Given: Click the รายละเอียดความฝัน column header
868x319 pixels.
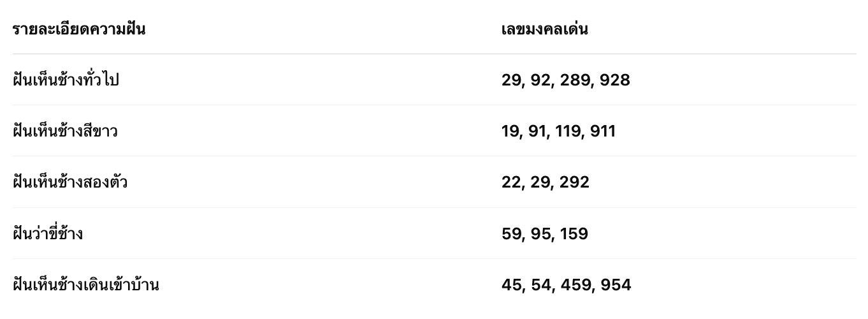Looking at the screenshot, I should click(x=79, y=29).
